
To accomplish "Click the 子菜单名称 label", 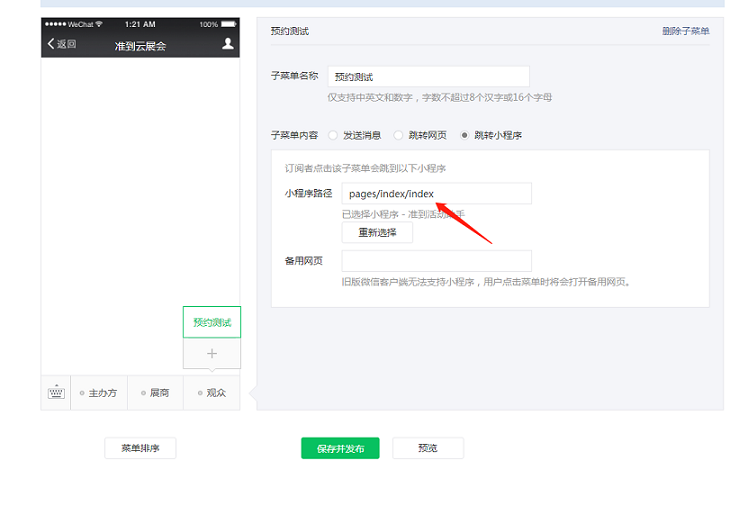I will [294, 75].
